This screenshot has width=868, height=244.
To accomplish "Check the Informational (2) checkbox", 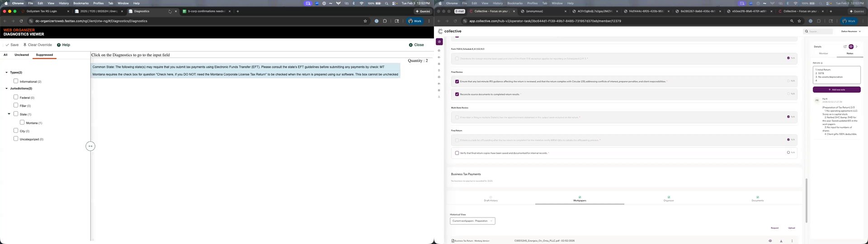I will 16,81.
